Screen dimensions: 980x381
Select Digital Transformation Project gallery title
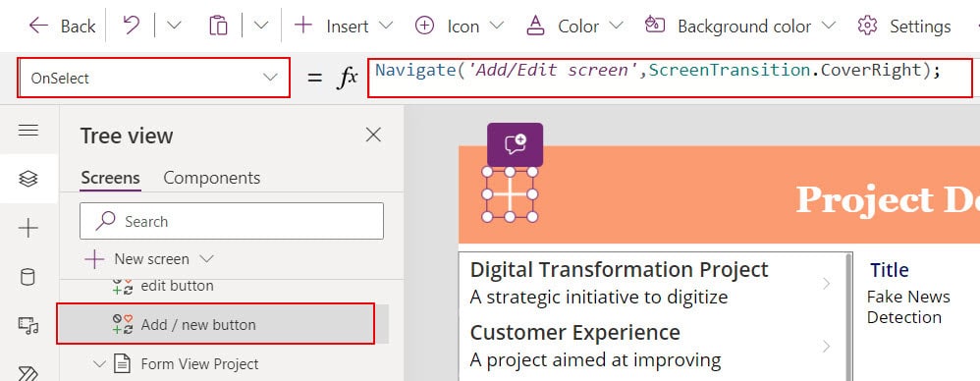(619, 270)
